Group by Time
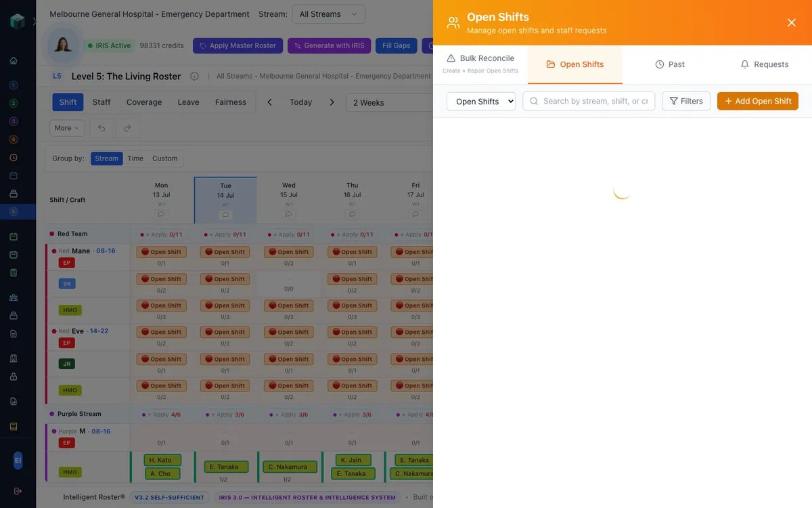The height and width of the screenshot is (508, 812). coord(135,158)
